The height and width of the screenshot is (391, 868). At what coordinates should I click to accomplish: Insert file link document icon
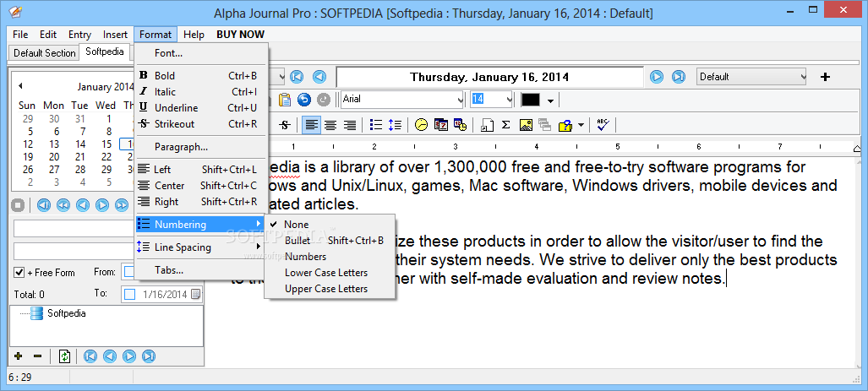point(487,125)
